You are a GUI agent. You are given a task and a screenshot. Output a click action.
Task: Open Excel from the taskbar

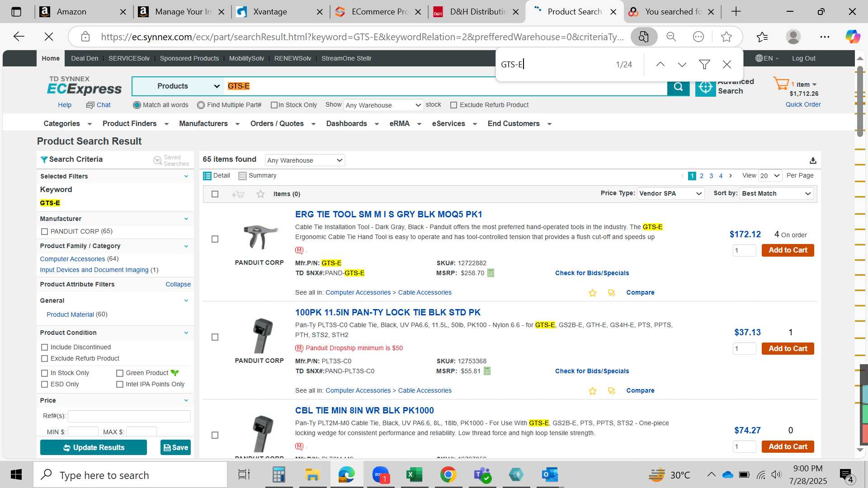pyautogui.click(x=414, y=475)
